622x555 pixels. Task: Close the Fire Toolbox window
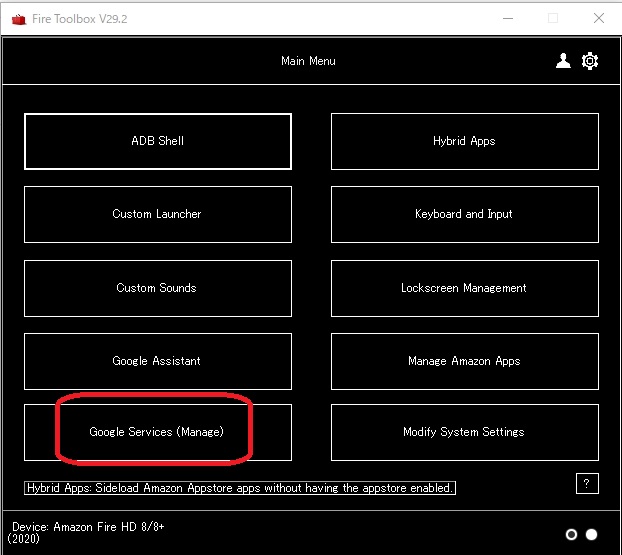[599, 18]
